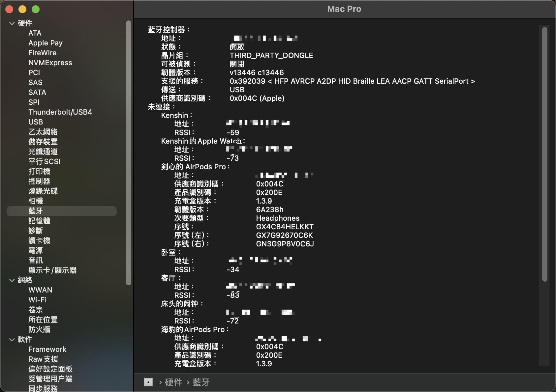Open 燒錄光碟 disc burning entry

click(43, 191)
